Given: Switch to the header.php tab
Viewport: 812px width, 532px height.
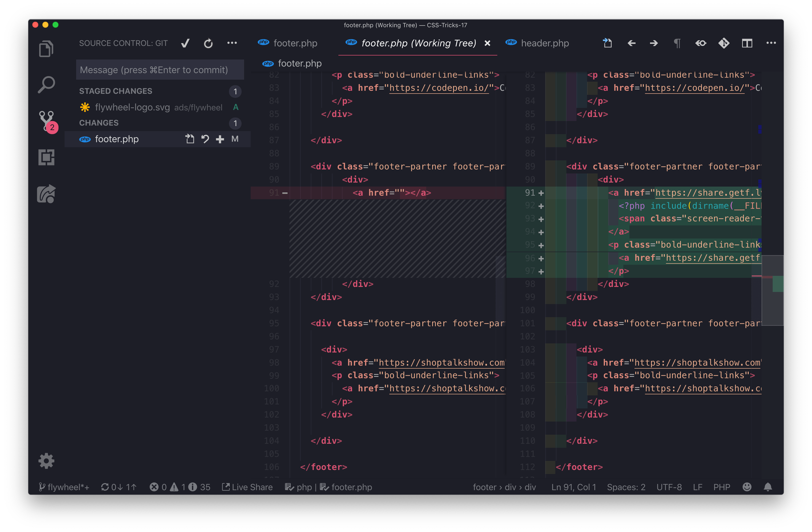Looking at the screenshot, I should coord(544,43).
